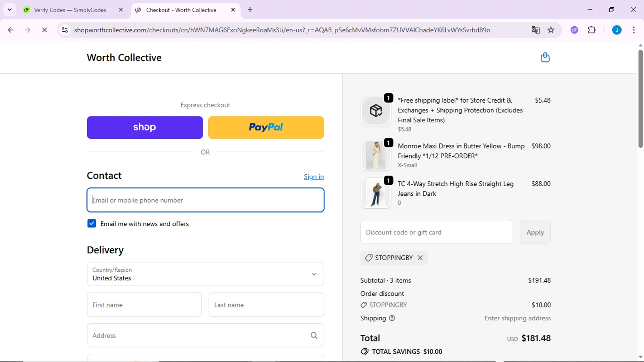Viewport: 644px width, 362px height.
Task: Click the Monroe Maxi Dress price $98.00
Action: (x=541, y=146)
